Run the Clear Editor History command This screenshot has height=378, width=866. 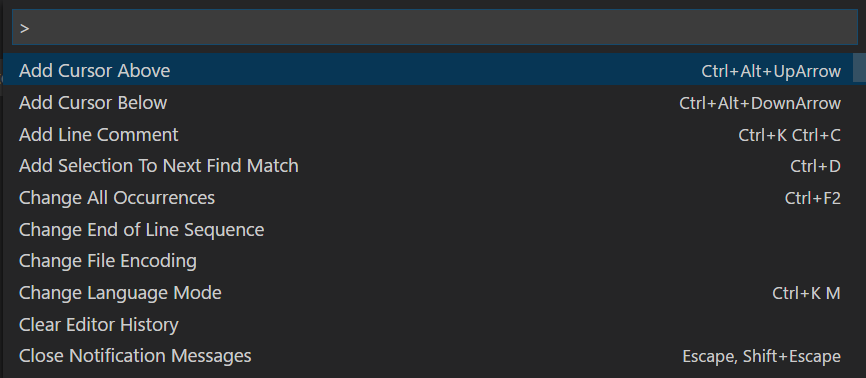click(x=428, y=324)
